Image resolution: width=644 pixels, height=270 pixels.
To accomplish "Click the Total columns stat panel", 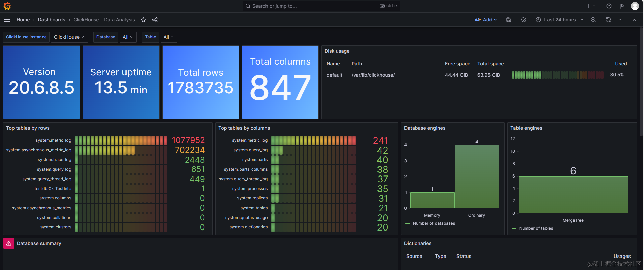I will (280, 82).
